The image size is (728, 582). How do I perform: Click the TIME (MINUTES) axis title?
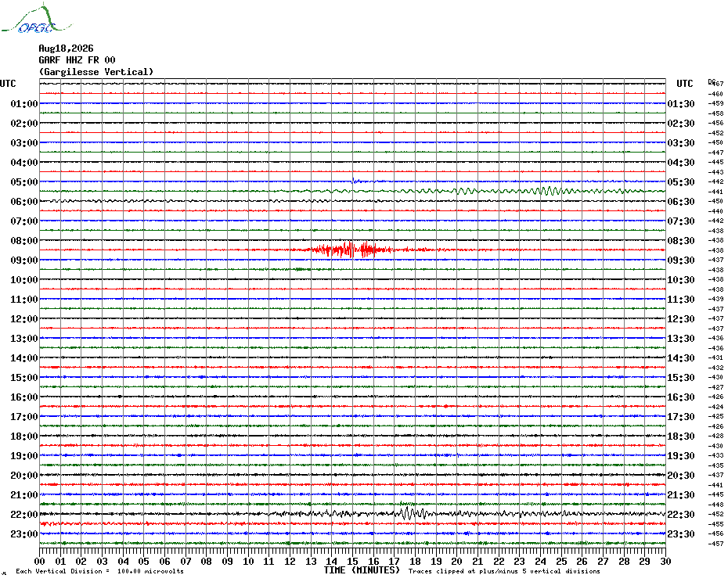tap(362, 570)
